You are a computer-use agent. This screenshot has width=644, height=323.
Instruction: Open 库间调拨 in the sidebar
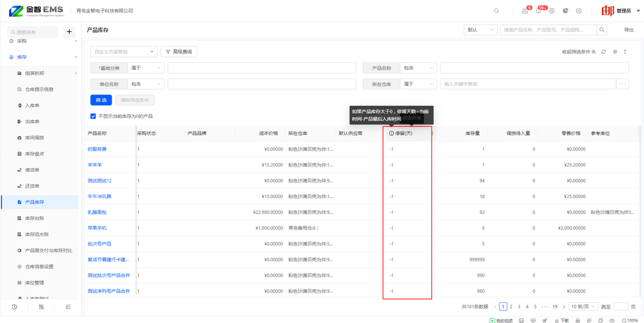(x=35, y=138)
